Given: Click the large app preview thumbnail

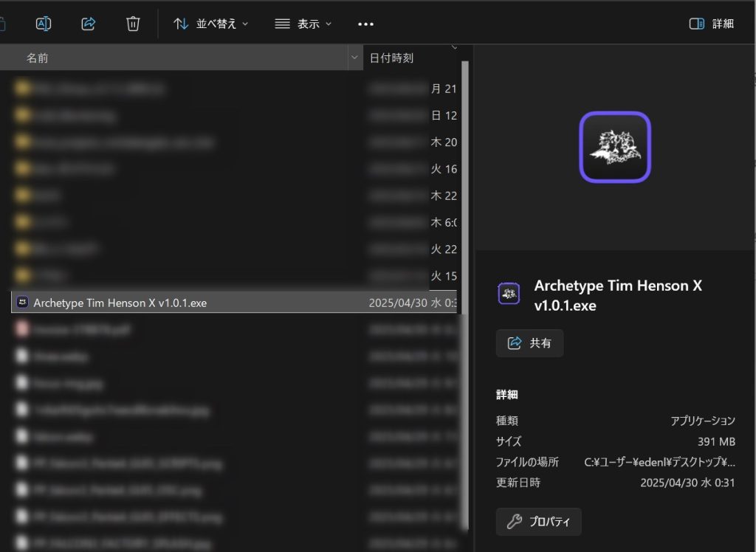Looking at the screenshot, I should click(614, 147).
